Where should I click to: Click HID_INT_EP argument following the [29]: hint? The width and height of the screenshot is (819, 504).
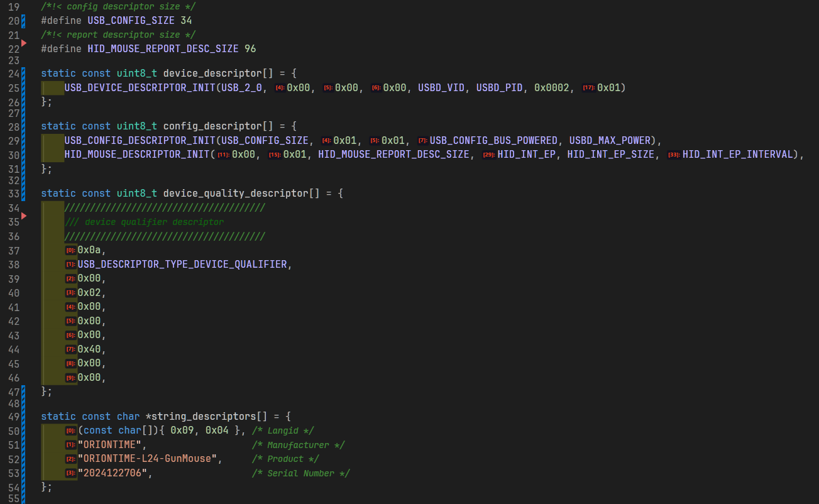click(527, 154)
